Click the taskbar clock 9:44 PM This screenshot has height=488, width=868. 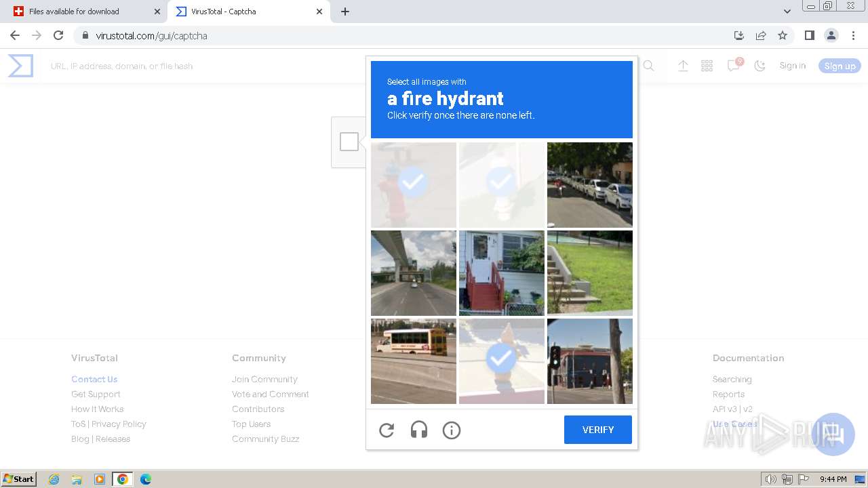tap(833, 479)
